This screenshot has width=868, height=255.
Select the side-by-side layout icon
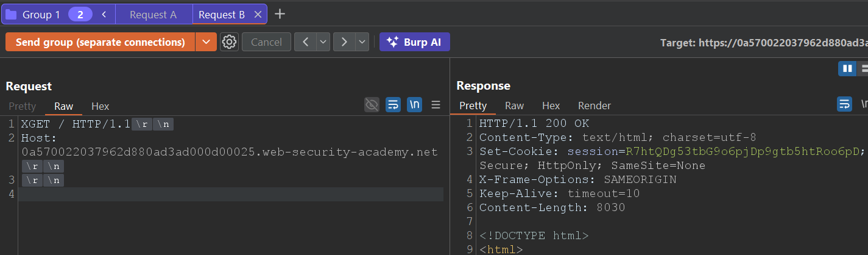coord(847,69)
